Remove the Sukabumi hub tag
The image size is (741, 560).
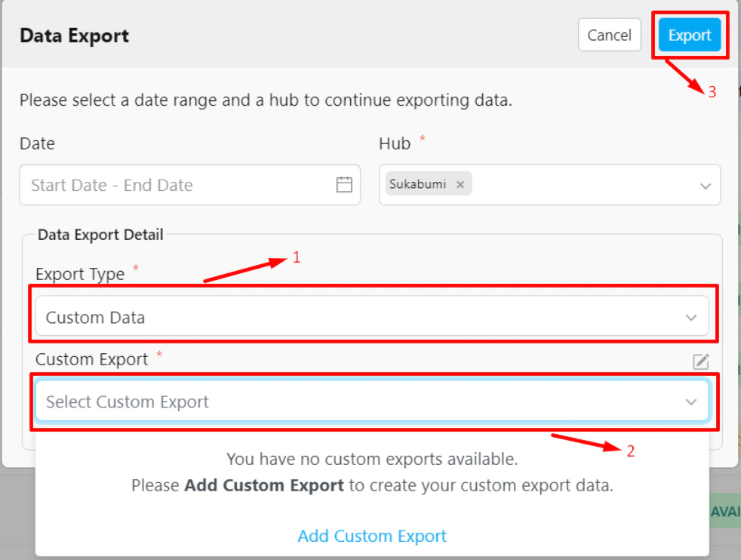[460, 184]
